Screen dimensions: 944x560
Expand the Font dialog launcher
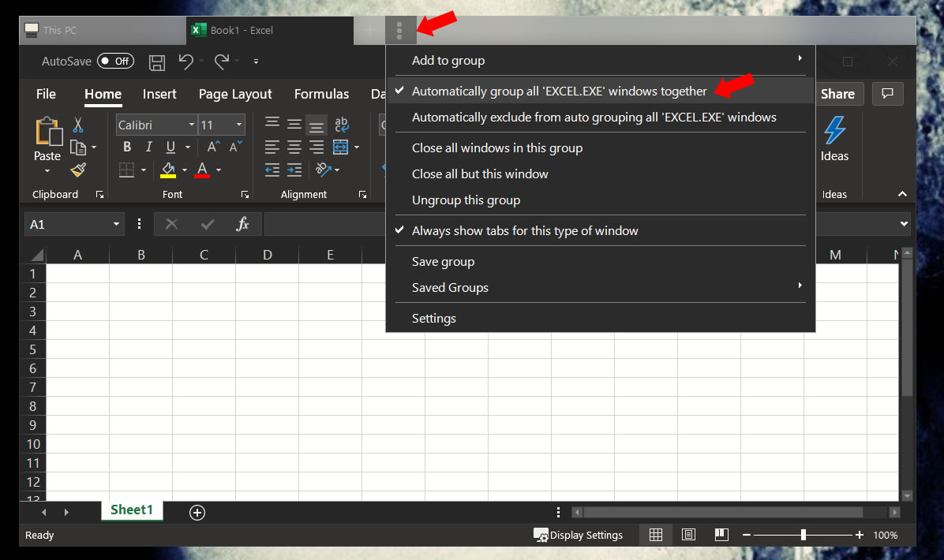(x=245, y=195)
